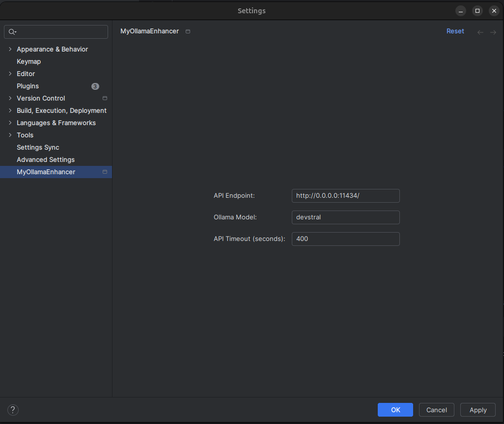Viewport: 504px width, 424px height.
Task: Select the Settings Sync page
Action: pos(38,147)
